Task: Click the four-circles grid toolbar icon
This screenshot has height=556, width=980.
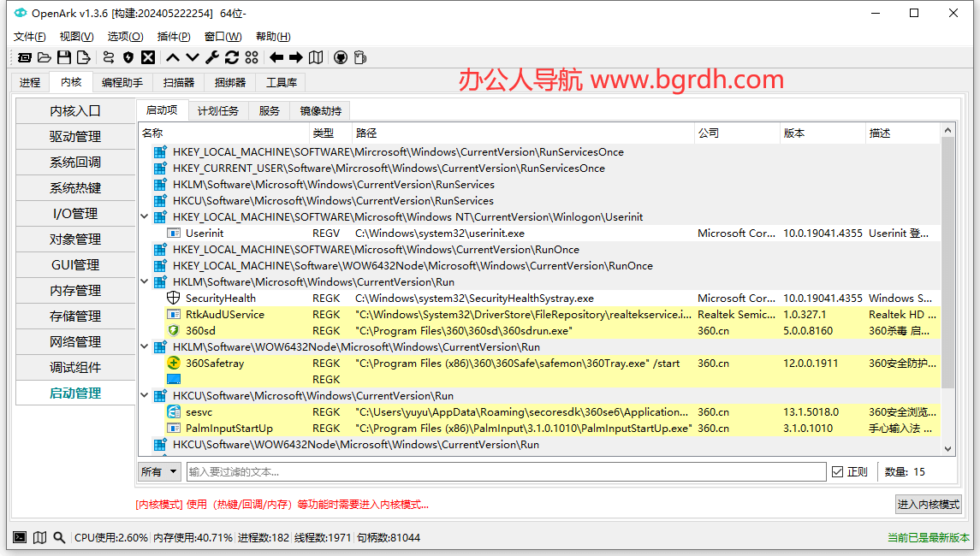Action: pyautogui.click(x=252, y=58)
